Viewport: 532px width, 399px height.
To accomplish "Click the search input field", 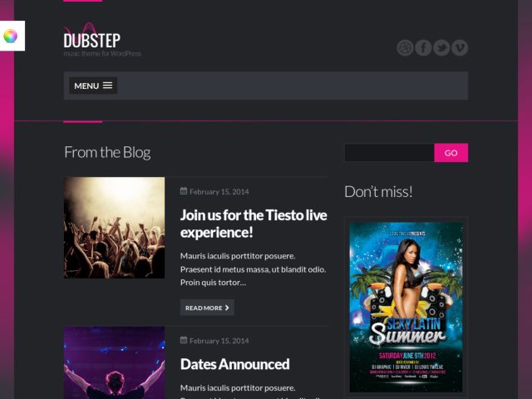I will click(x=389, y=153).
